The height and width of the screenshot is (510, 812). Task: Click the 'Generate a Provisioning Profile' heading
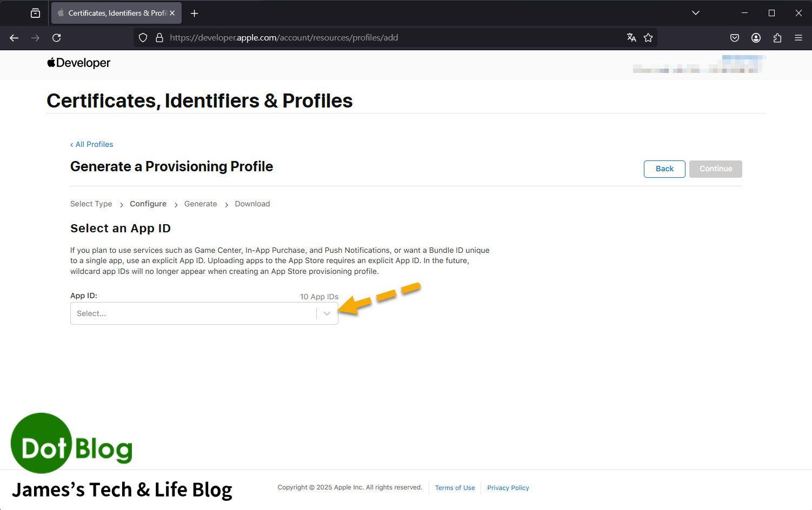click(171, 166)
